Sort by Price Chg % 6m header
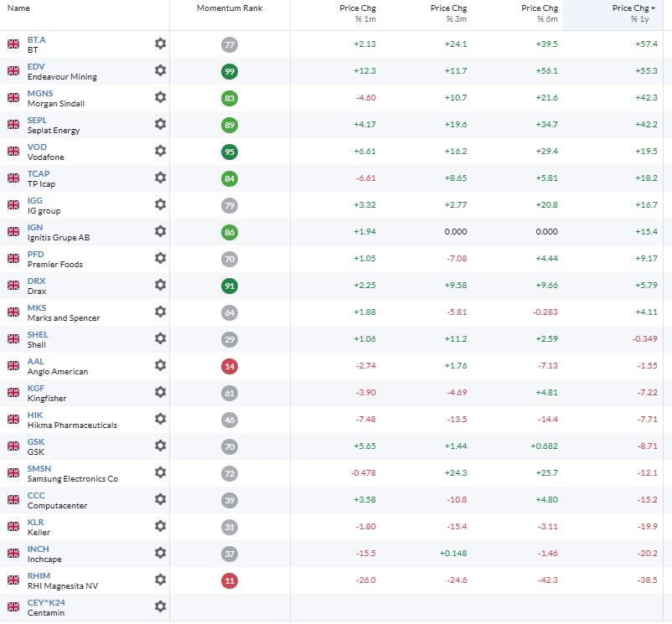The image size is (672, 624). pyautogui.click(x=540, y=13)
